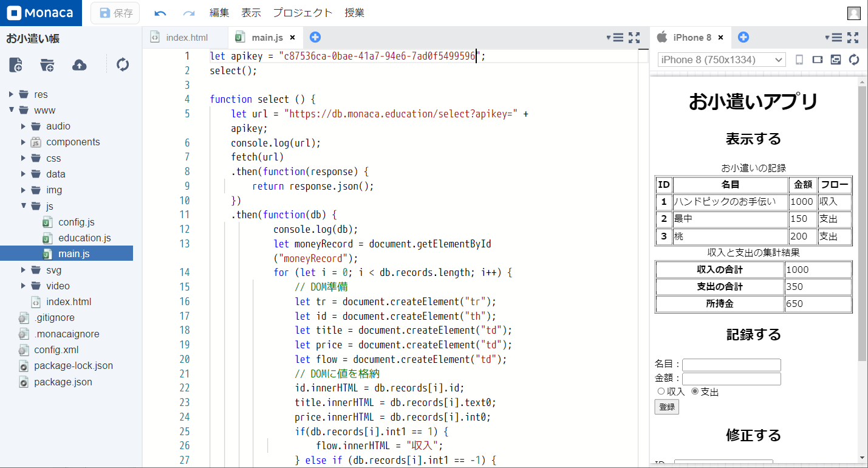This screenshot has height=468, width=868.
Task: Collapse the js folder
Action: point(24,206)
